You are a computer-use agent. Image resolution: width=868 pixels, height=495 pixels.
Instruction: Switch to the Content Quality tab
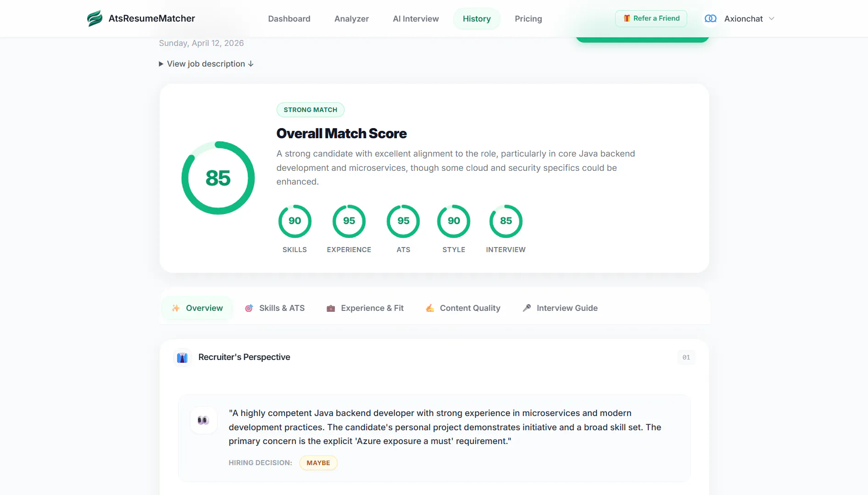coord(463,308)
